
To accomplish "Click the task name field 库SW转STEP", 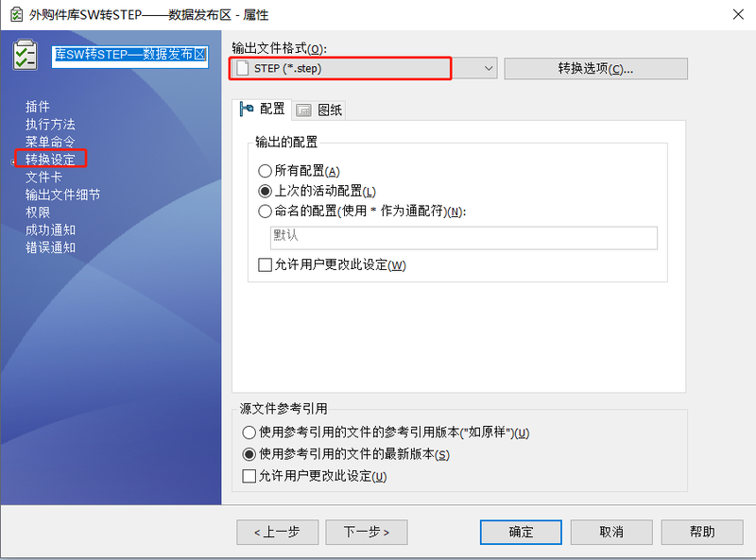I will (130, 55).
